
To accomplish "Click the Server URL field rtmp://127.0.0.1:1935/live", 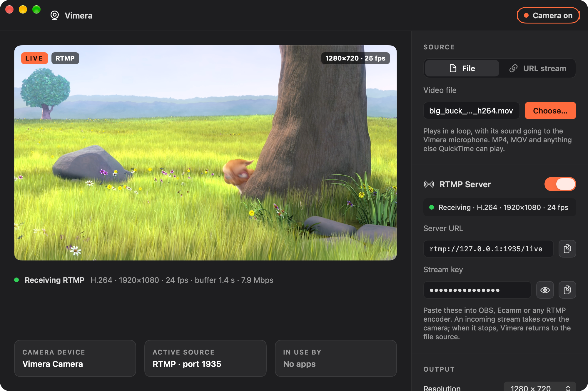I will (488, 249).
